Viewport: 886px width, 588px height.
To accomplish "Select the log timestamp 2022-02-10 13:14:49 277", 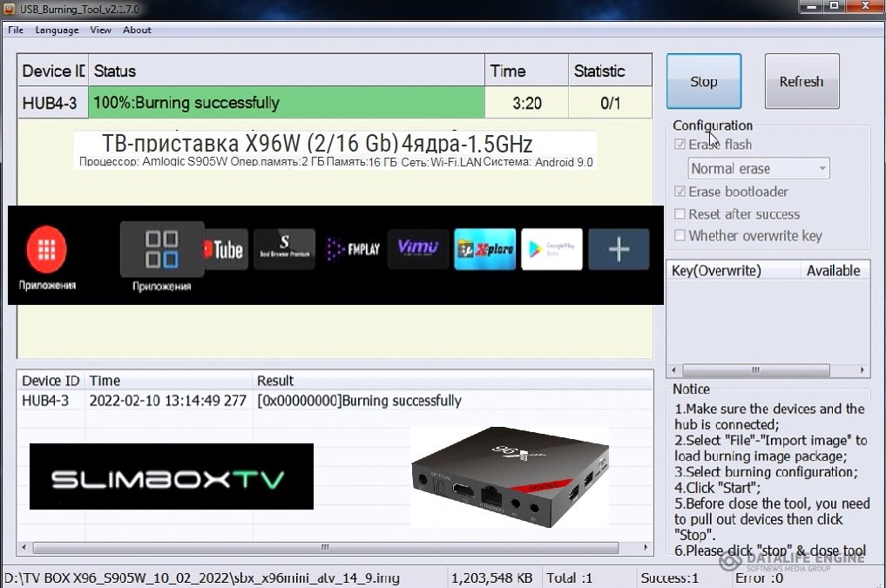I will [x=168, y=401].
